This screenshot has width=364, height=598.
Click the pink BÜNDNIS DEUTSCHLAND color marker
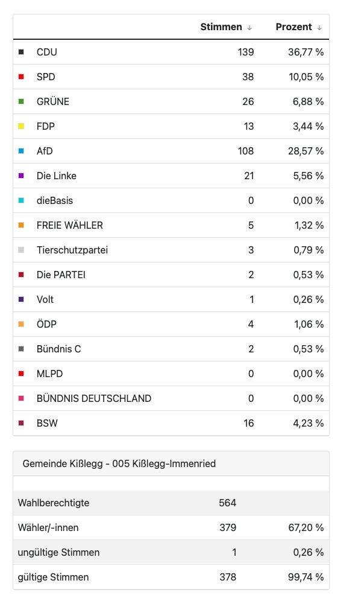(x=21, y=398)
